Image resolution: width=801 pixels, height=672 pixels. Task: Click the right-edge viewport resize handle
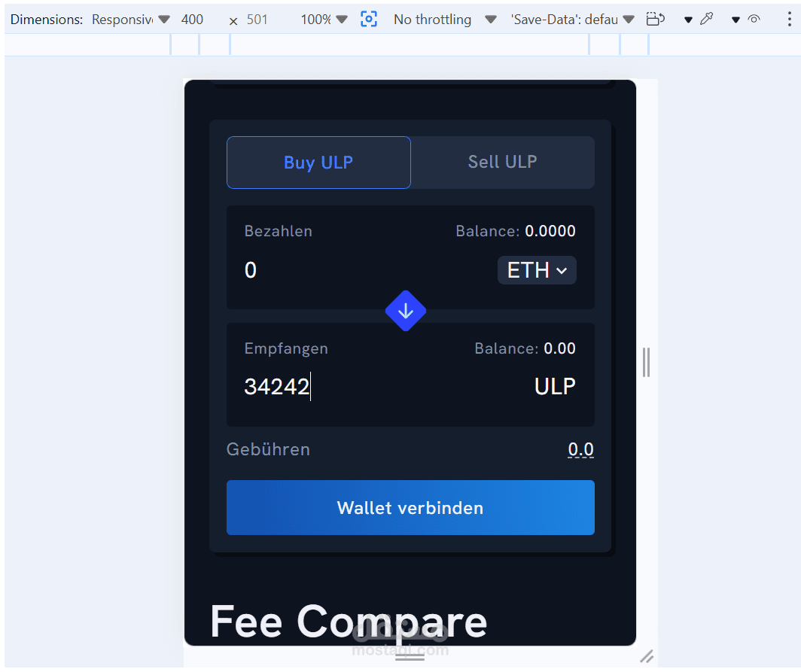pos(646,362)
